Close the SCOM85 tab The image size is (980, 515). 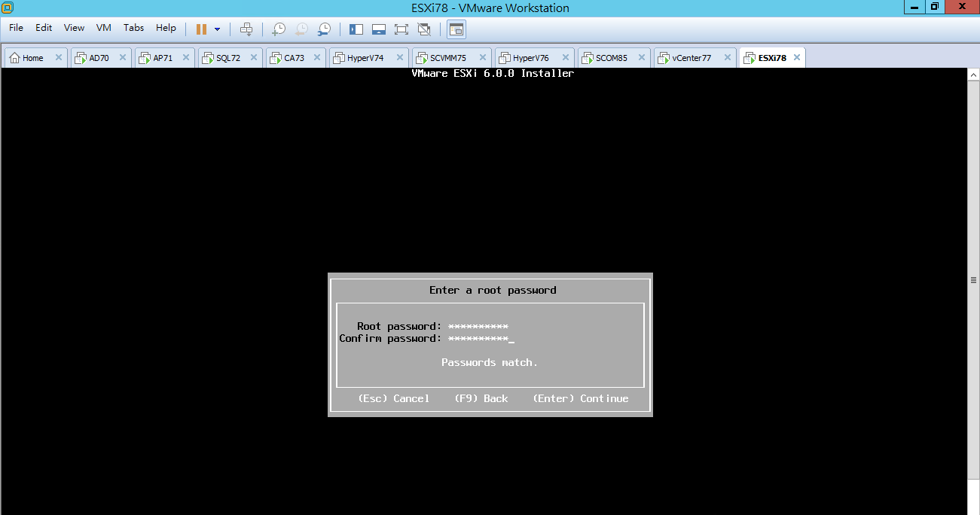click(641, 57)
